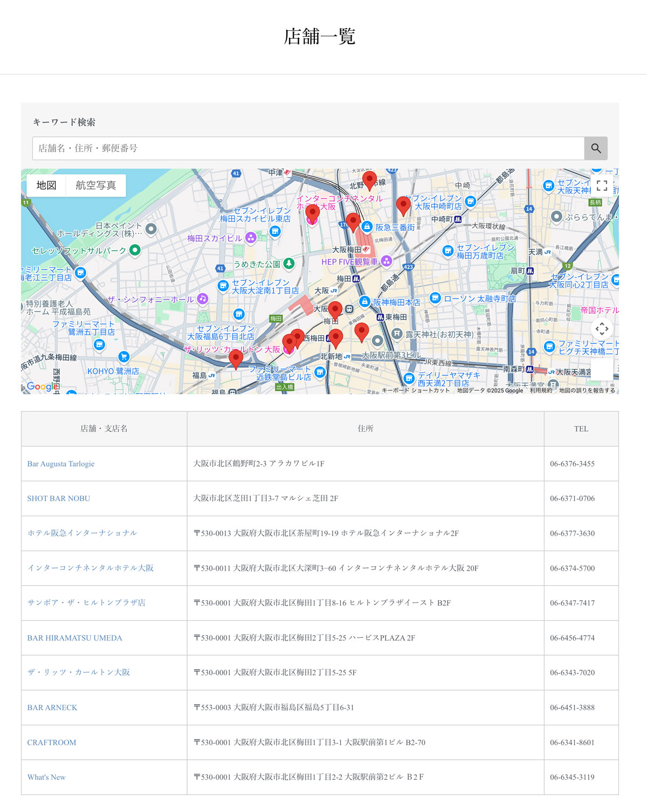This screenshot has height=812, width=647.
Task: Toggle fullscreen map view icon
Action: [602, 186]
